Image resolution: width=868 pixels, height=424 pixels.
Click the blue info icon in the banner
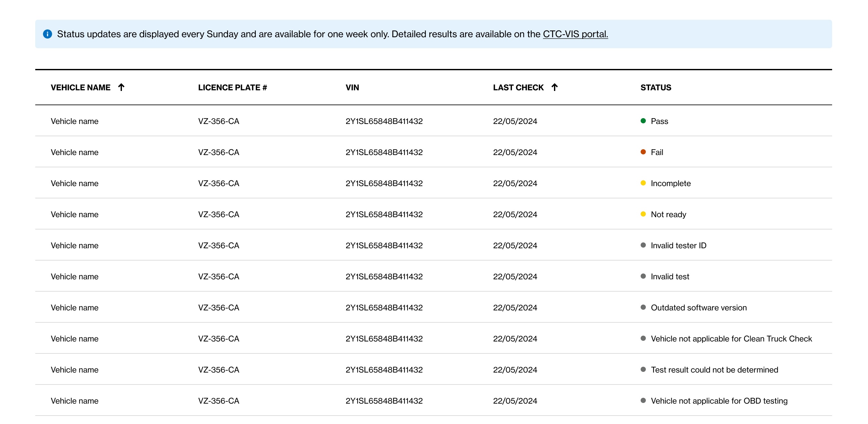click(48, 34)
